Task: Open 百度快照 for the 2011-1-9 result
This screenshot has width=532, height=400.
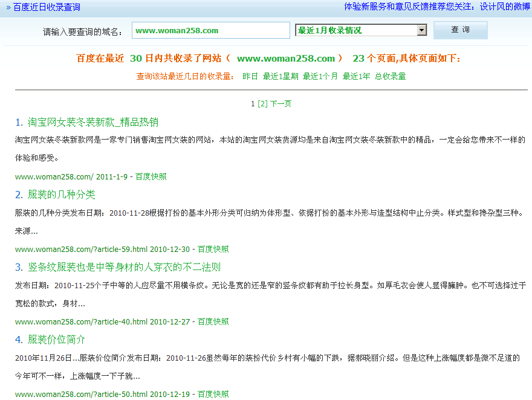Action: pos(151,176)
